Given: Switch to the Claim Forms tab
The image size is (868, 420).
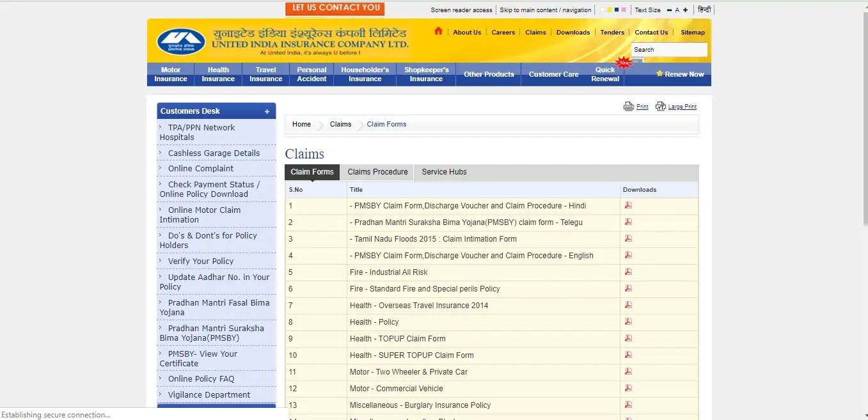Looking at the screenshot, I should coord(312,172).
